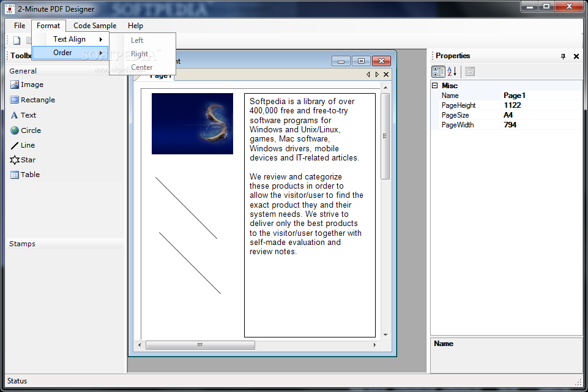Viewport: 588px width, 392px height.
Task: Open Property Pages icon in Properties
Action: (470, 71)
